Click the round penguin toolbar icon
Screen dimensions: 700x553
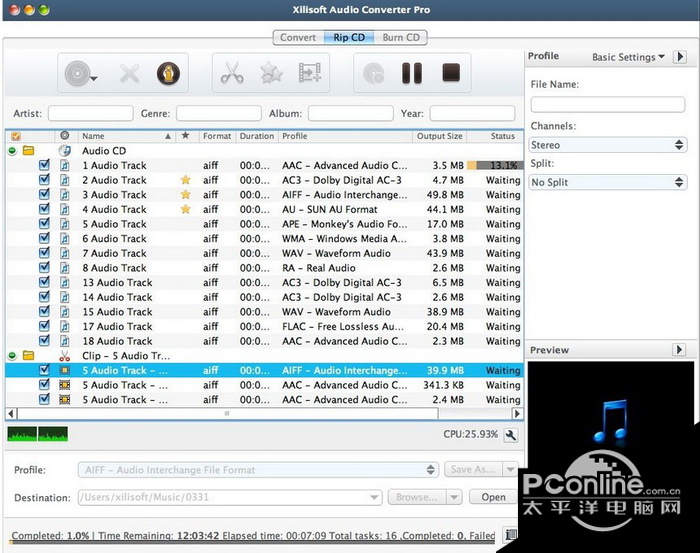pyautogui.click(x=168, y=73)
